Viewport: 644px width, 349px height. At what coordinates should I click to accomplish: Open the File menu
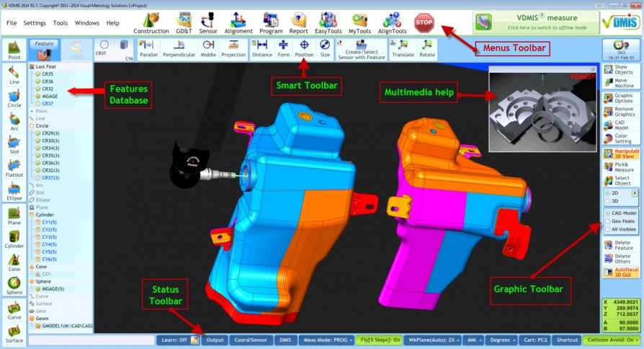tap(12, 23)
